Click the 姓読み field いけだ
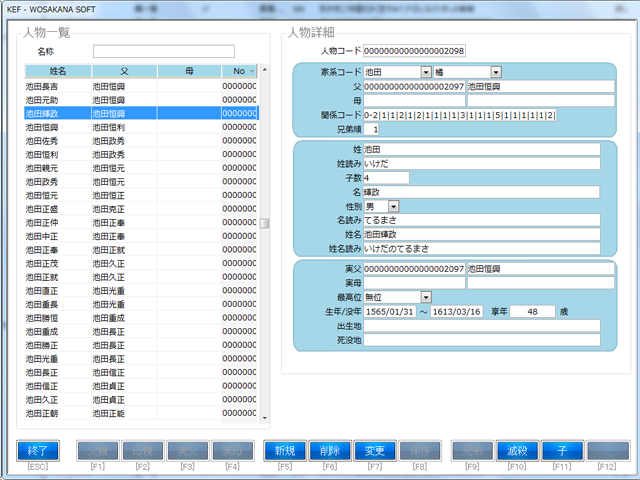Viewport: 640px width, 480px height. coord(482,164)
